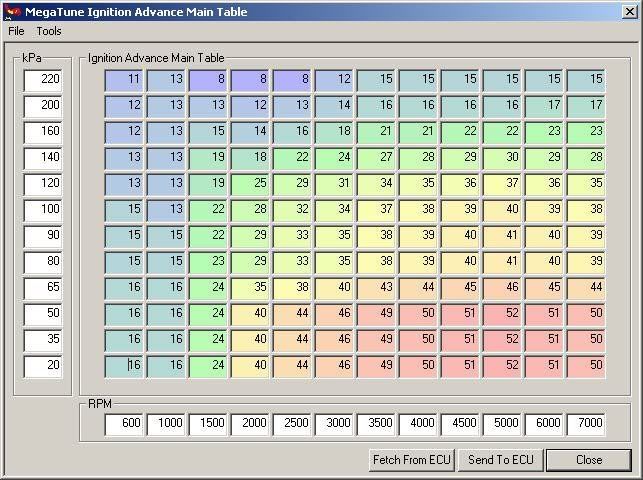This screenshot has height=480, width=643.
Task: Click the Close button at bottom right
Action: [x=589, y=460]
